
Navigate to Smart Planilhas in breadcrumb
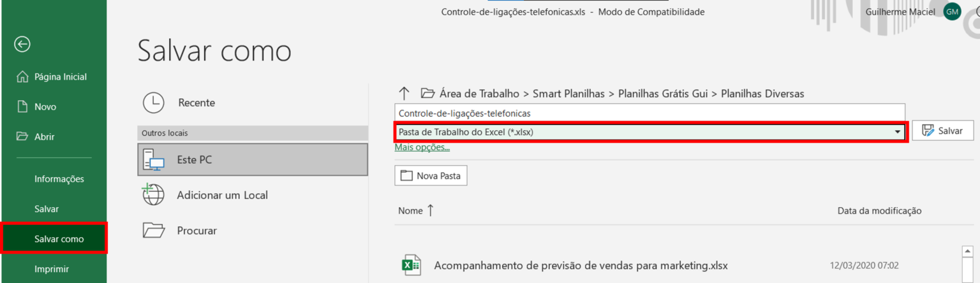pyautogui.click(x=568, y=94)
